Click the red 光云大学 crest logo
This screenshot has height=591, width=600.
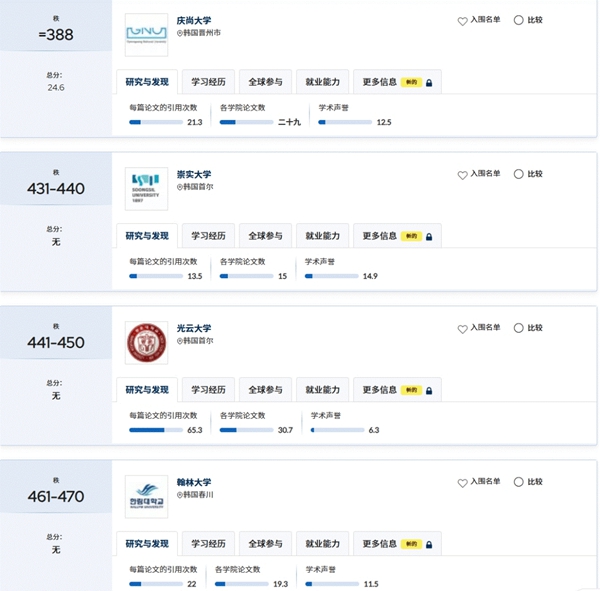click(x=146, y=343)
